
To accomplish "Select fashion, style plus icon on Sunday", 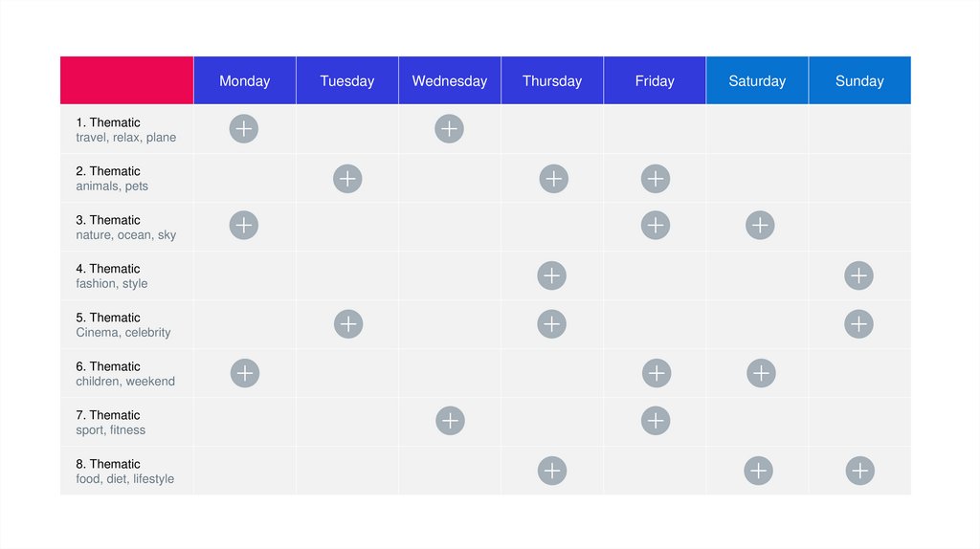I will (858, 276).
